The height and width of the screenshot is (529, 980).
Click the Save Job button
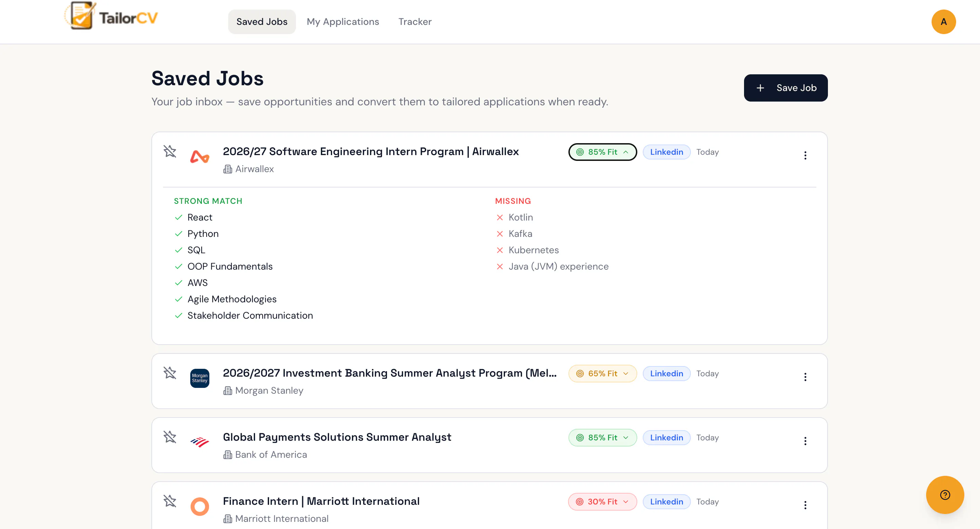[786, 88]
